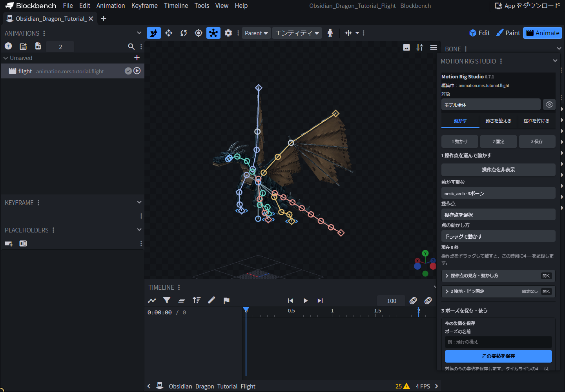
Task: Collapse the Unsaved animations group
Action: point(6,58)
